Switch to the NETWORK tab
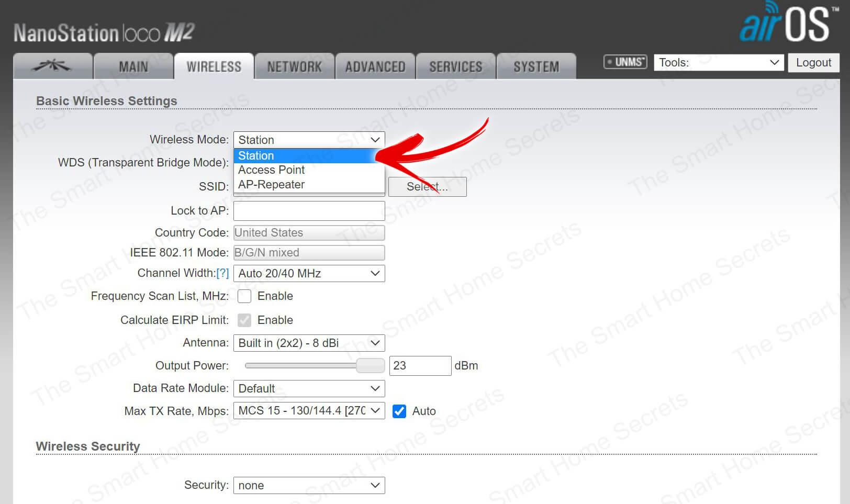This screenshot has width=850, height=504. pyautogui.click(x=294, y=67)
